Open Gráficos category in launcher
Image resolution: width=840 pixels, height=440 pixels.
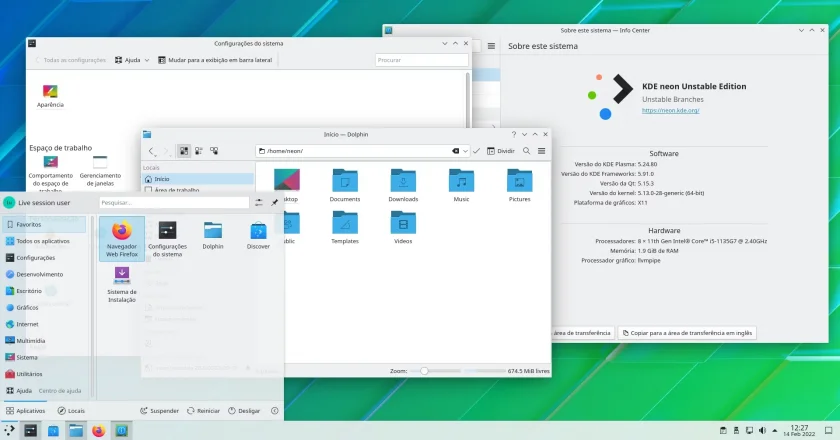tap(44, 308)
